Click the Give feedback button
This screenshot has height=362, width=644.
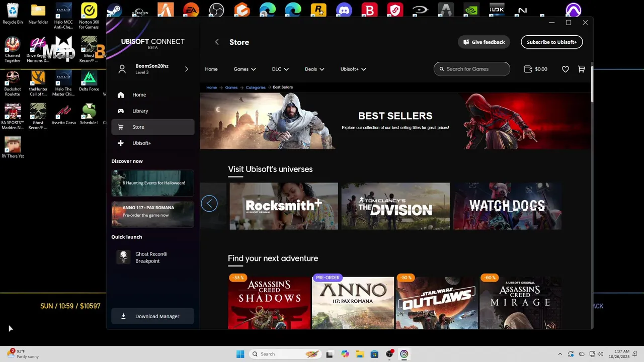point(484,42)
